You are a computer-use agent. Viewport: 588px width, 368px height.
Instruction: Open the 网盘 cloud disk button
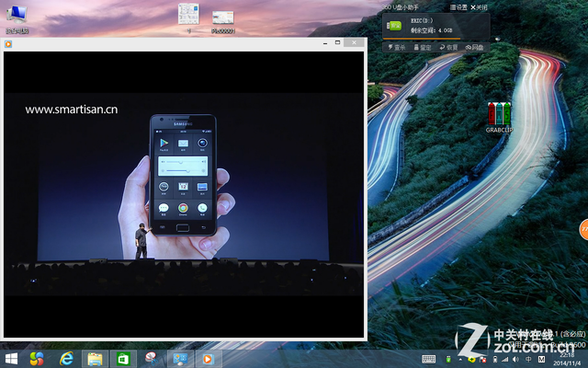point(475,47)
